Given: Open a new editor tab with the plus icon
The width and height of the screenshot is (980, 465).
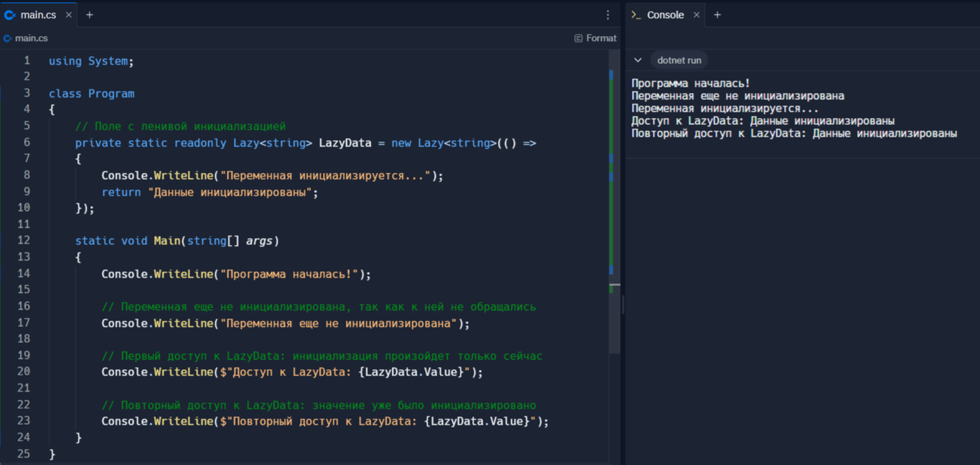Looking at the screenshot, I should pyautogui.click(x=89, y=13).
